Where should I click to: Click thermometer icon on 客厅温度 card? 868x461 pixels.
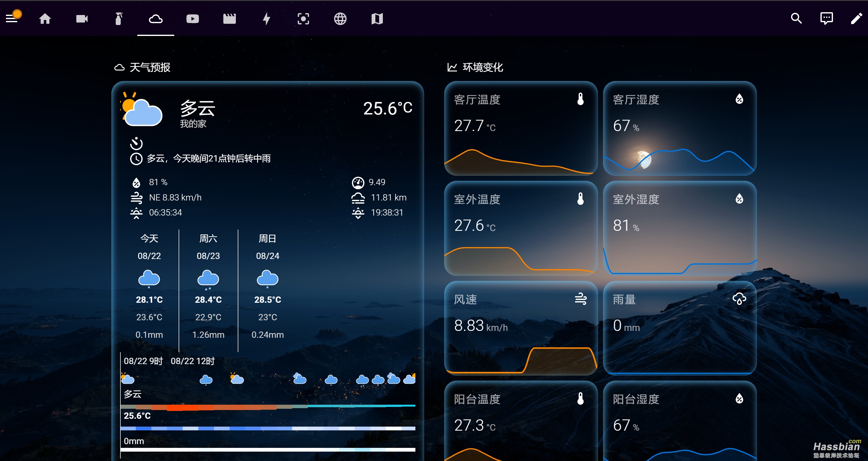(580, 99)
